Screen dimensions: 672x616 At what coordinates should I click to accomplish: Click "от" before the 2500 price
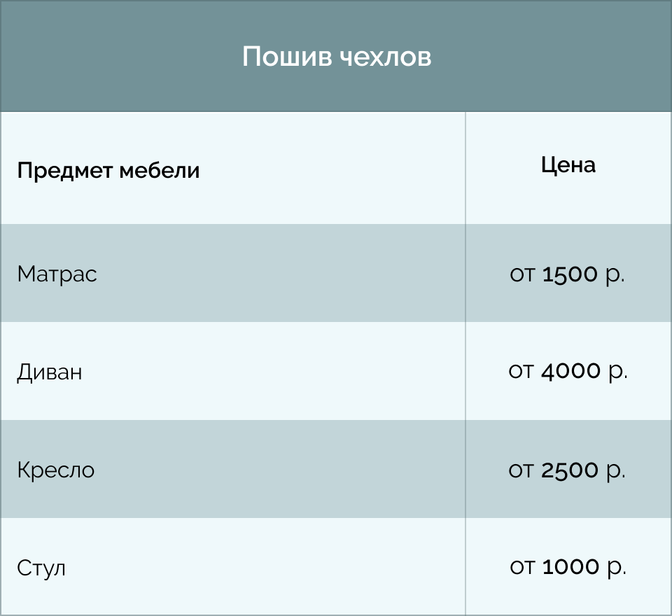coord(521,470)
